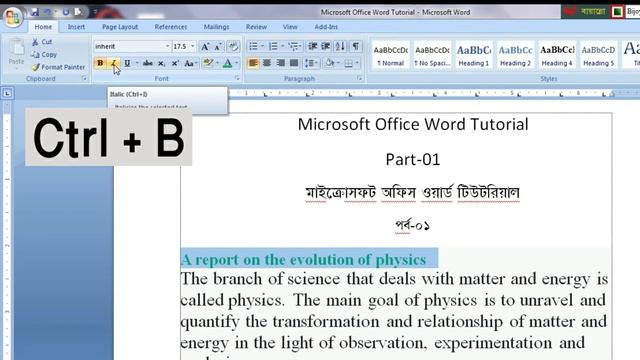Redo action in Quick Access Toolbar
640x360 pixels.
click(x=65, y=12)
